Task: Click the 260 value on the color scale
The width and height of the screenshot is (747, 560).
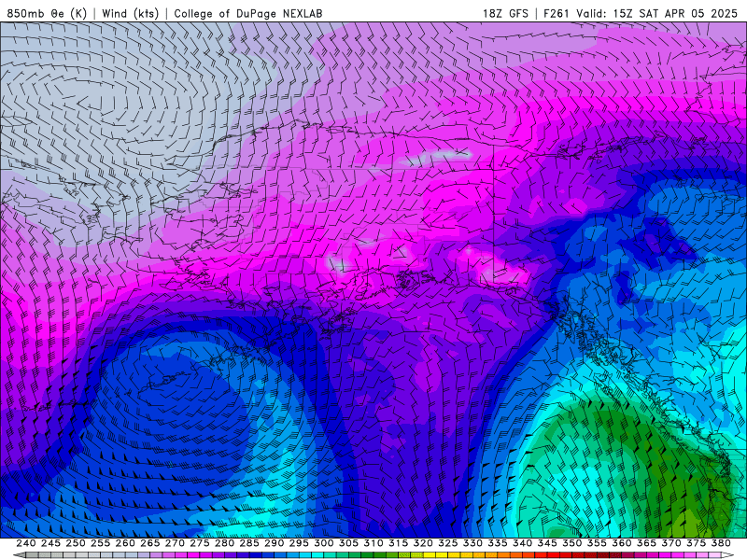Action: [125, 543]
